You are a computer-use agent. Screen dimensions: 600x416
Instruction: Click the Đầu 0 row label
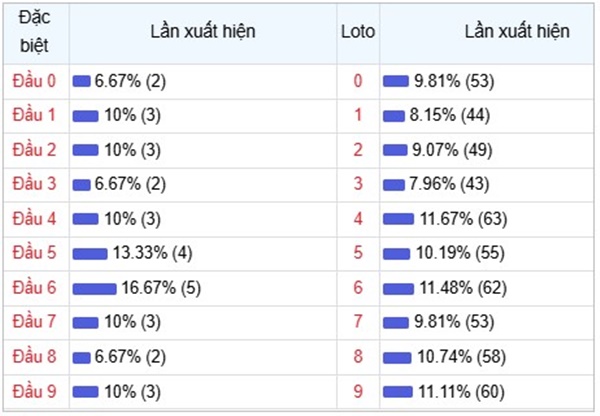[35, 80]
